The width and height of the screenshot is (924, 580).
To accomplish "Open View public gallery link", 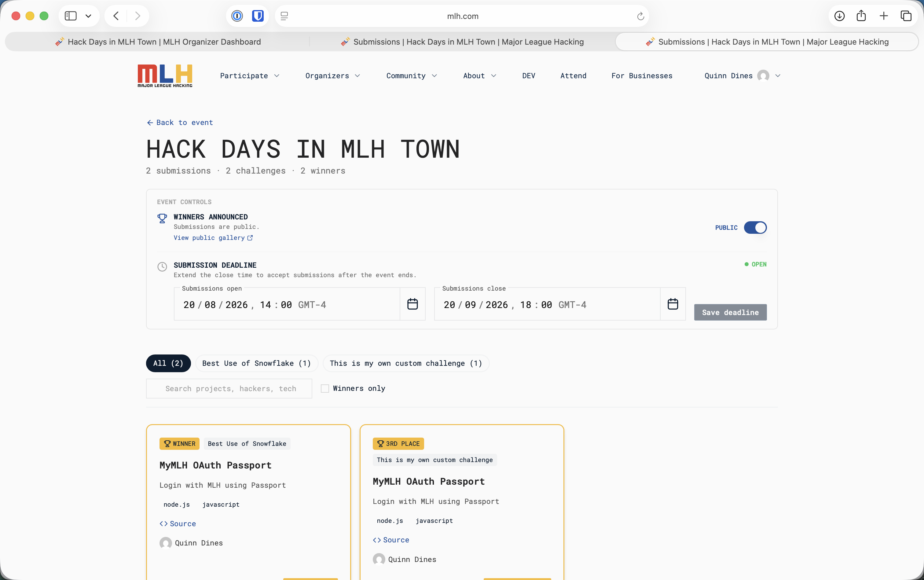I will click(x=213, y=238).
